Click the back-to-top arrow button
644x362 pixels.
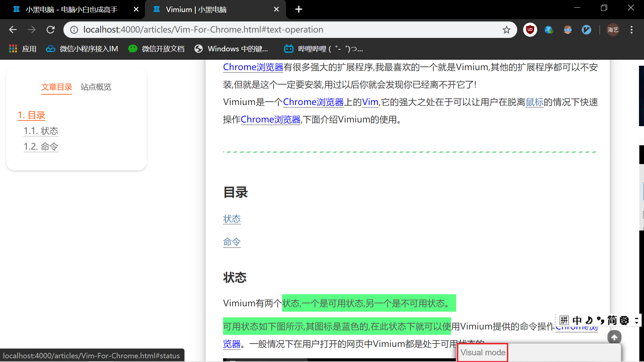click(614, 337)
